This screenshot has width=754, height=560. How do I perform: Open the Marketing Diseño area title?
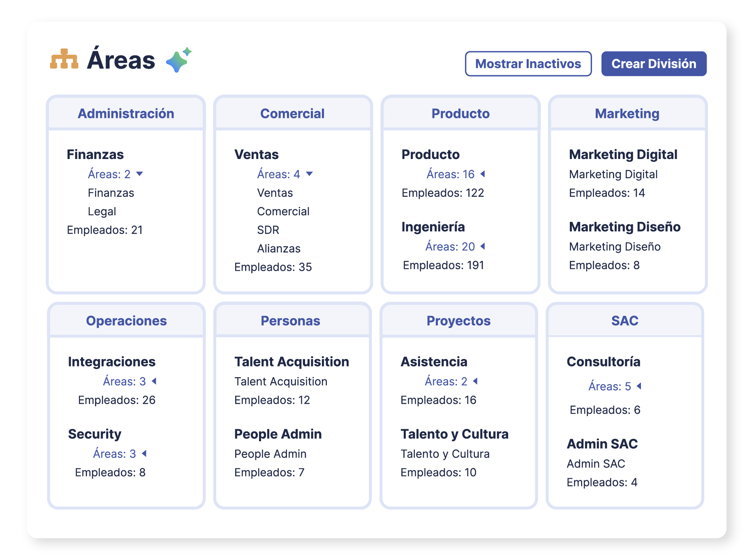[624, 227]
